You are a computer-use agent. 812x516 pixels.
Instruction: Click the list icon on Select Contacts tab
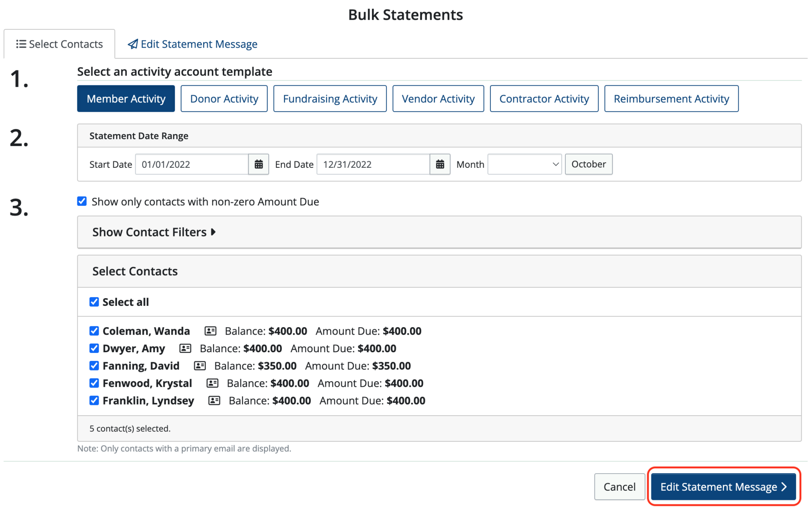tap(21, 44)
